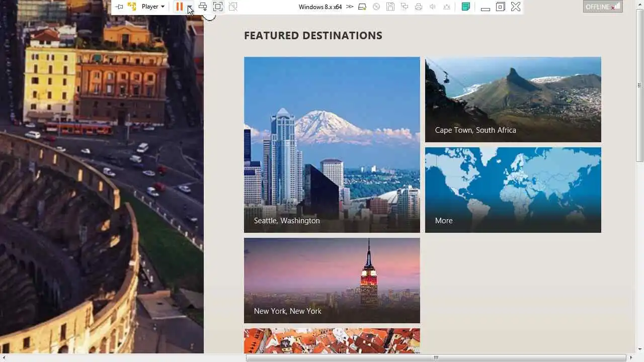
Task: Open the green message log icon
Action: pyautogui.click(x=466, y=7)
